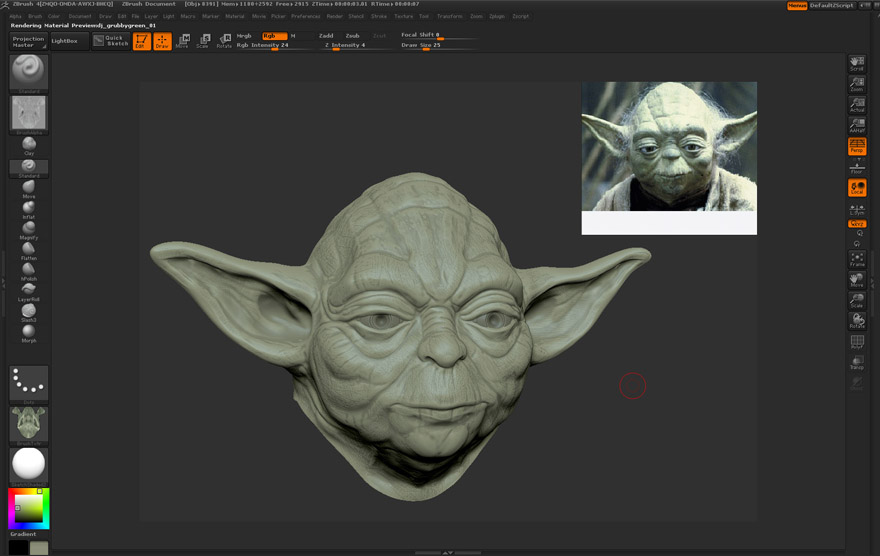The image size is (880, 556).
Task: Open the current brush thumbnail picker
Action: [x=29, y=73]
